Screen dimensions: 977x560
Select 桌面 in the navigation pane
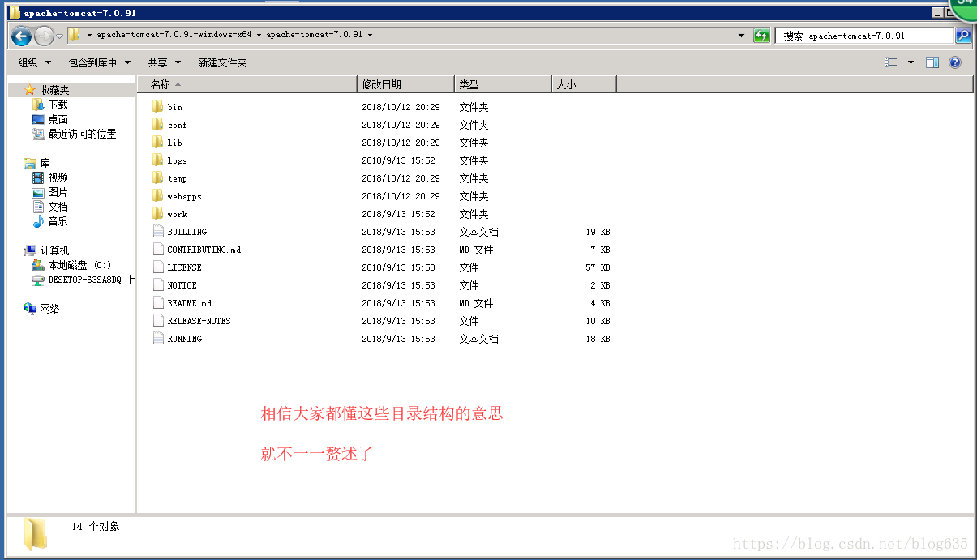[58, 119]
